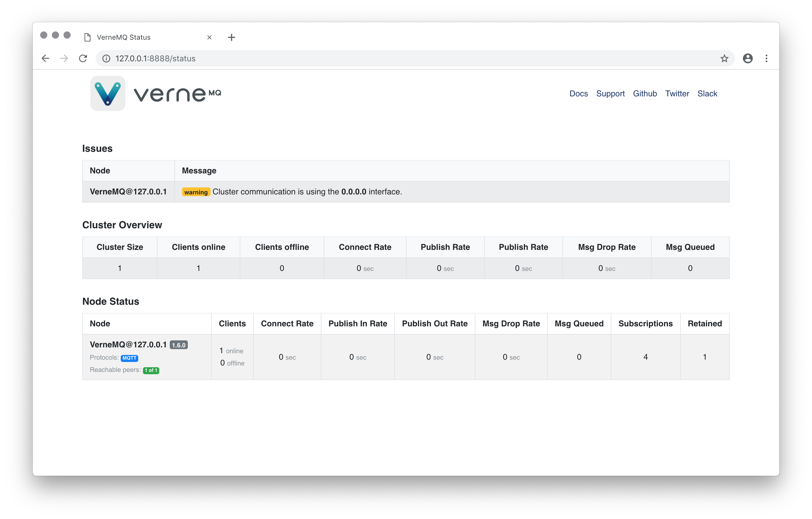Viewport: 812px width, 519px height.
Task: Click the browser forward arrow
Action: (x=64, y=58)
